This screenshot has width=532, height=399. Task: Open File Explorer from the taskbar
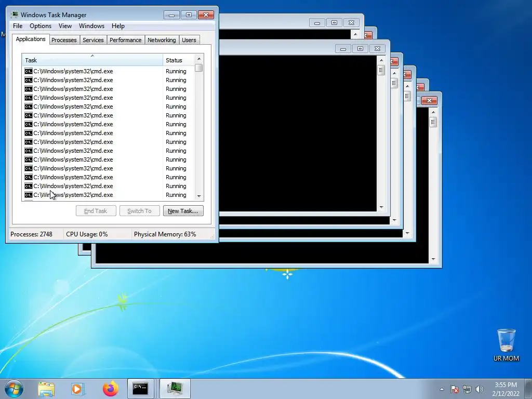tap(46, 389)
